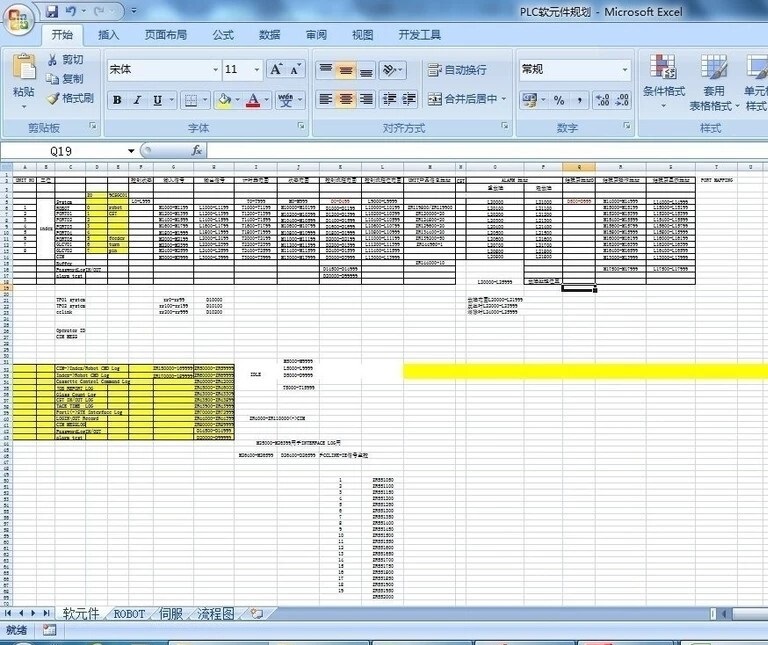
Task: Align text right
Action: [366, 99]
